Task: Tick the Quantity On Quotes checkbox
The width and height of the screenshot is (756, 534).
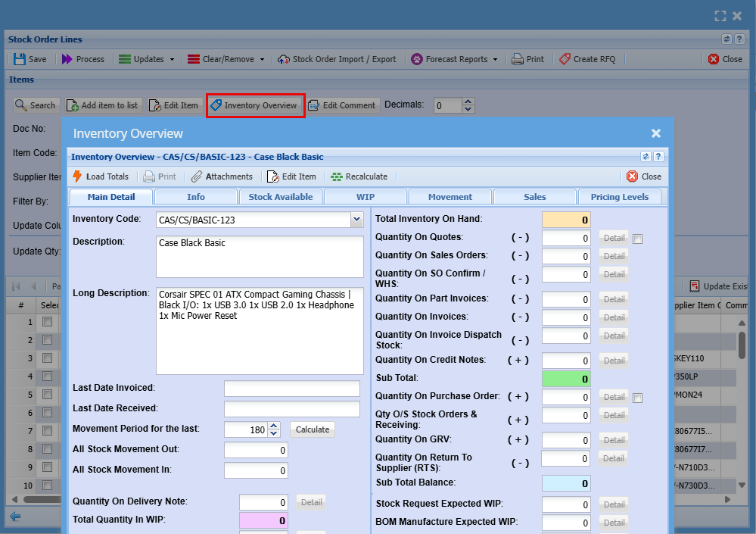Action: pos(638,239)
